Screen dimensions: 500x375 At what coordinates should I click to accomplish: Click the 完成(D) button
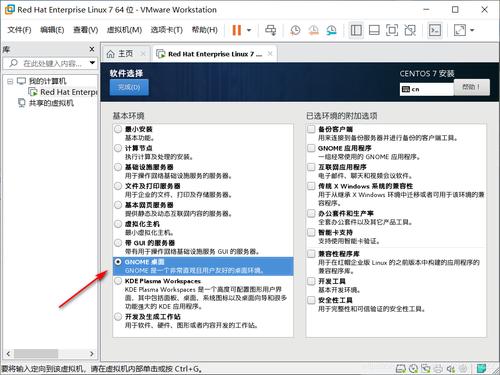pyautogui.click(x=129, y=87)
